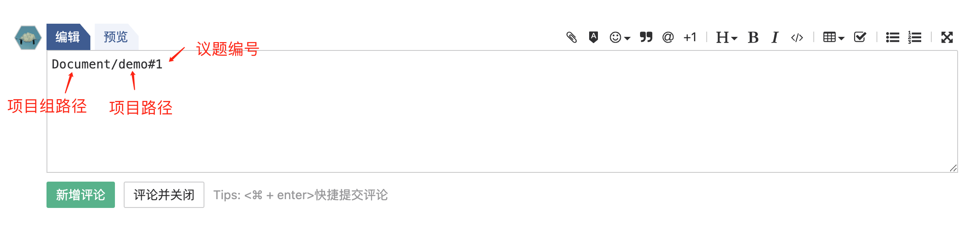Click the +1 reaction button
Viewport: 980px width, 229px height.
click(x=690, y=37)
